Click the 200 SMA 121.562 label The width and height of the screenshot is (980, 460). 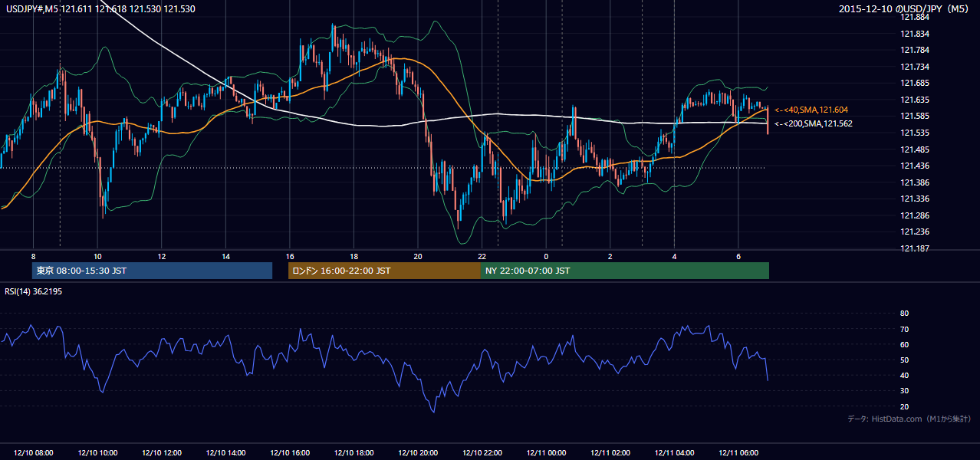[x=814, y=123]
